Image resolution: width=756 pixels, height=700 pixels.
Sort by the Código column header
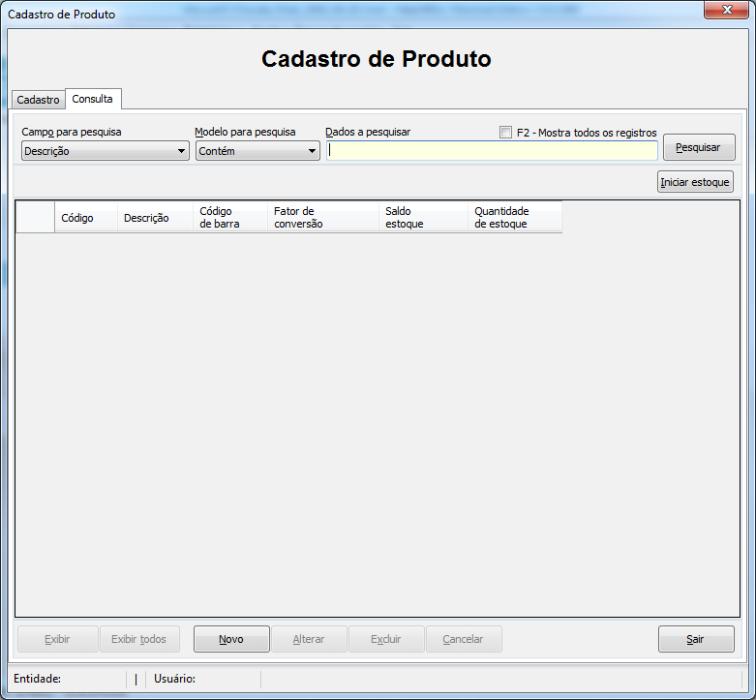[86, 218]
